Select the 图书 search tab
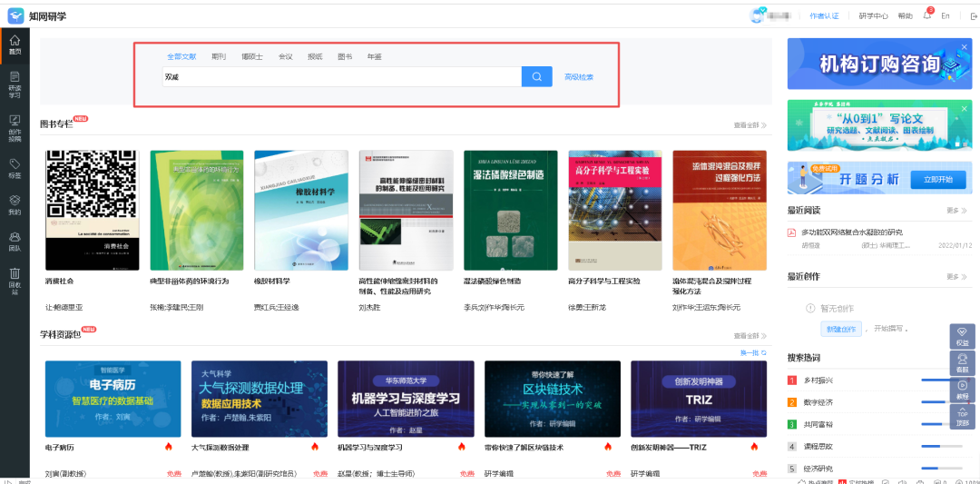 coord(345,56)
